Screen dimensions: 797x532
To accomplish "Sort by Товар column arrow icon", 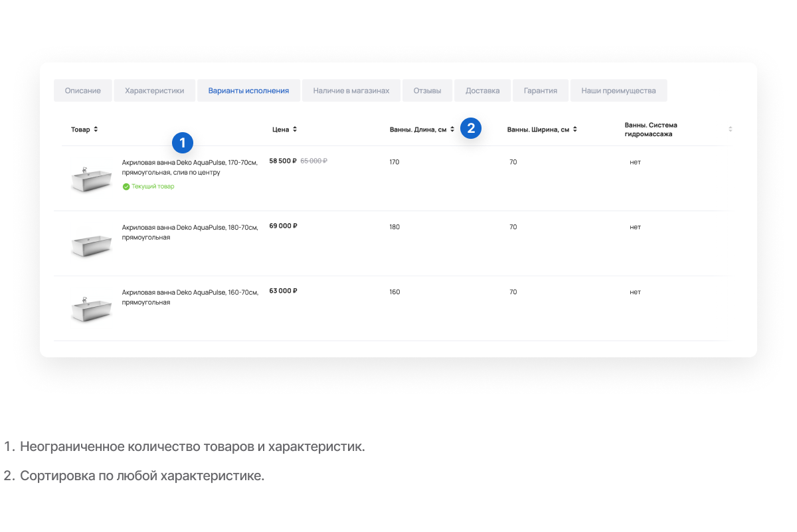I will coord(96,130).
